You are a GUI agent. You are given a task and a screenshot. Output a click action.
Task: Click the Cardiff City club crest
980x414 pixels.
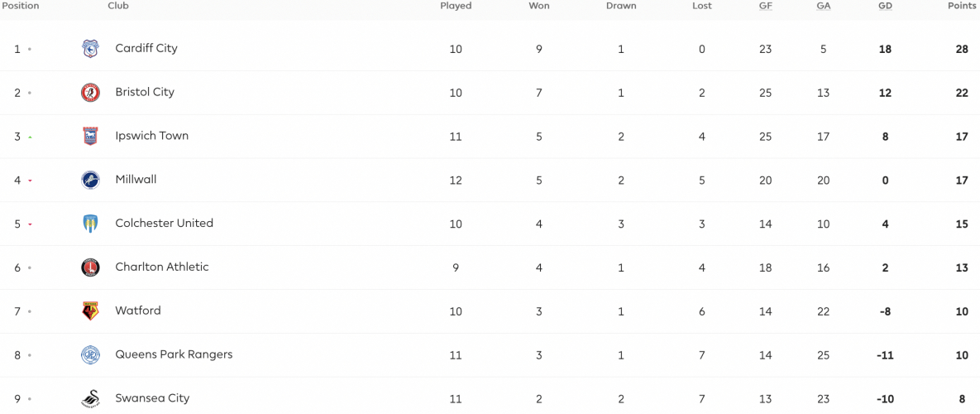91,49
